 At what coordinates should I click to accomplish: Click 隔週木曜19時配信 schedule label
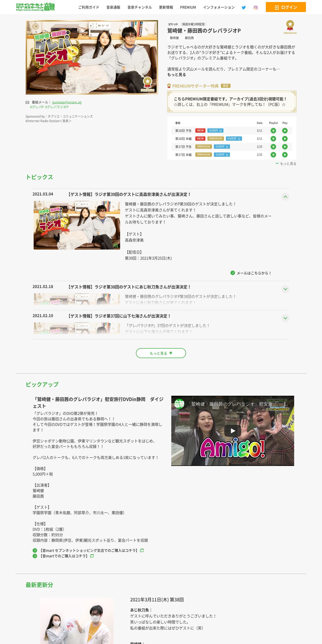(193, 24)
